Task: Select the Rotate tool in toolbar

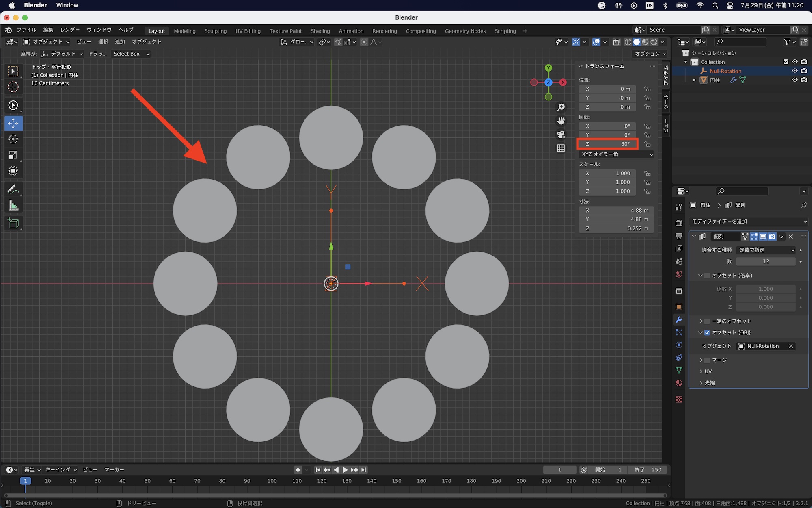Action: click(x=13, y=139)
